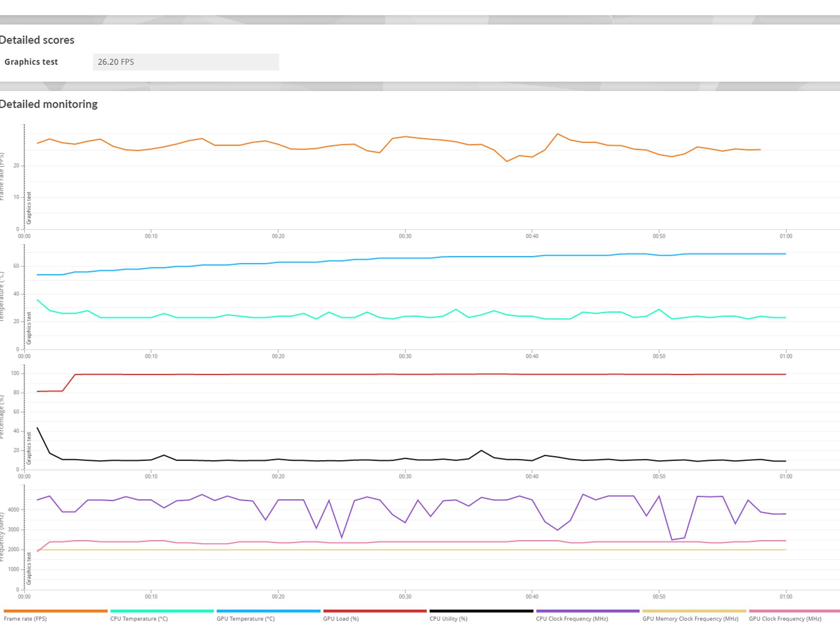
Task: Click the teal CPU Temperature color bar
Action: point(162,611)
